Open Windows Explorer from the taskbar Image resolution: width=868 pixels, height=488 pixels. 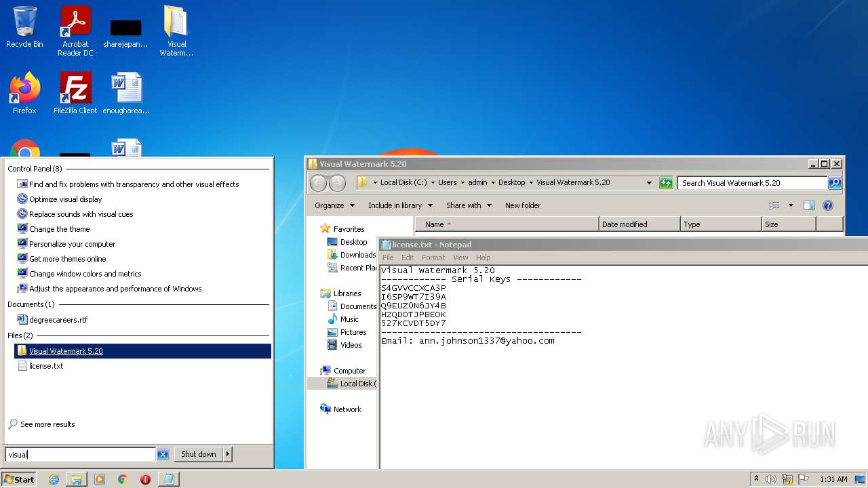[77, 479]
